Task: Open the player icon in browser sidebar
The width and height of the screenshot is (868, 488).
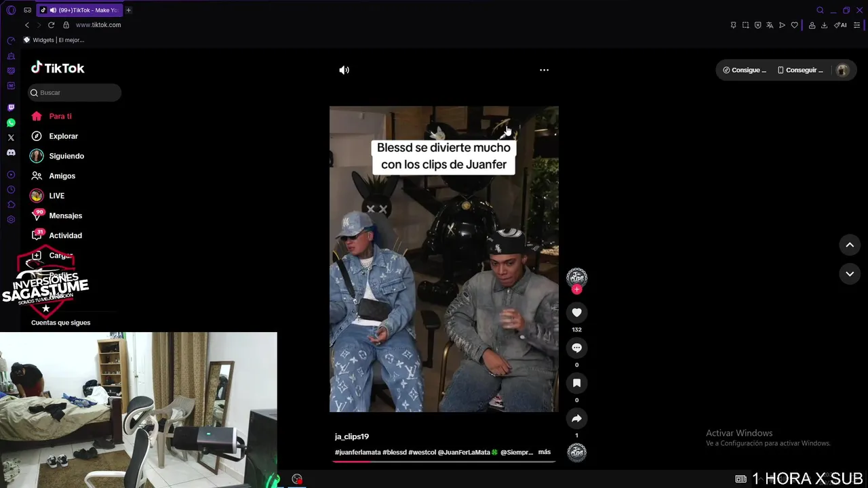Action: 11,175
